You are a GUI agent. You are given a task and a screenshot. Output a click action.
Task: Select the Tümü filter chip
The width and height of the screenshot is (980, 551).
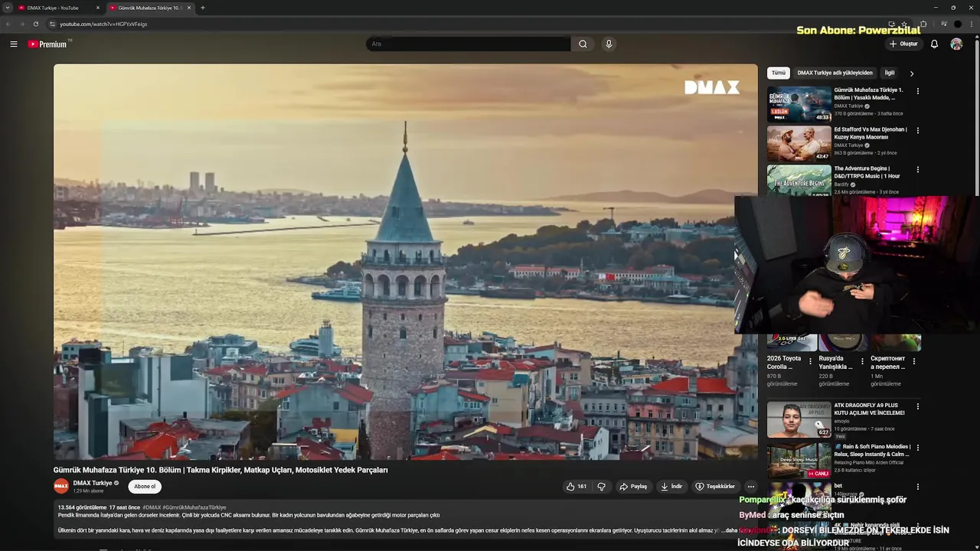(x=779, y=73)
